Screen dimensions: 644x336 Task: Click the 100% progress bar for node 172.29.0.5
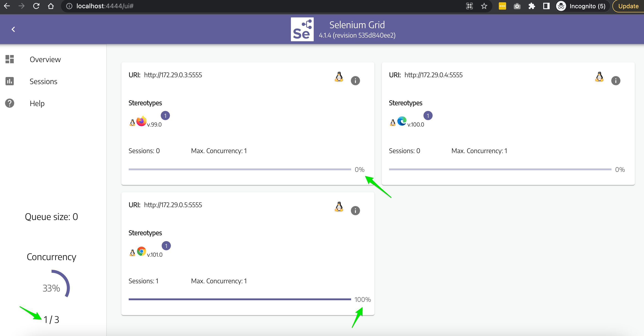[x=240, y=300]
